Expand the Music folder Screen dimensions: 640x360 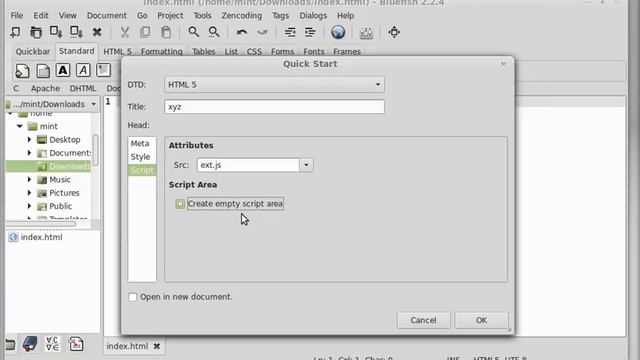click(29, 180)
